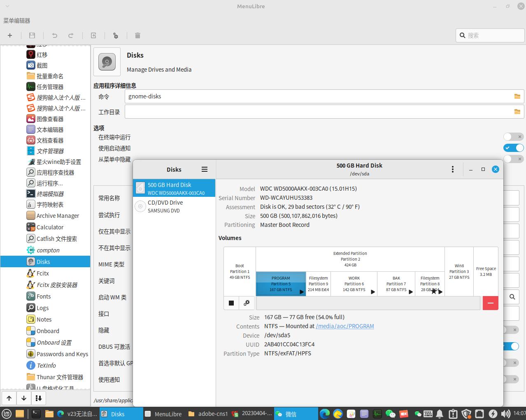
Task: Select Filesystem Partition 9 Ext4 block
Action: pos(319,284)
